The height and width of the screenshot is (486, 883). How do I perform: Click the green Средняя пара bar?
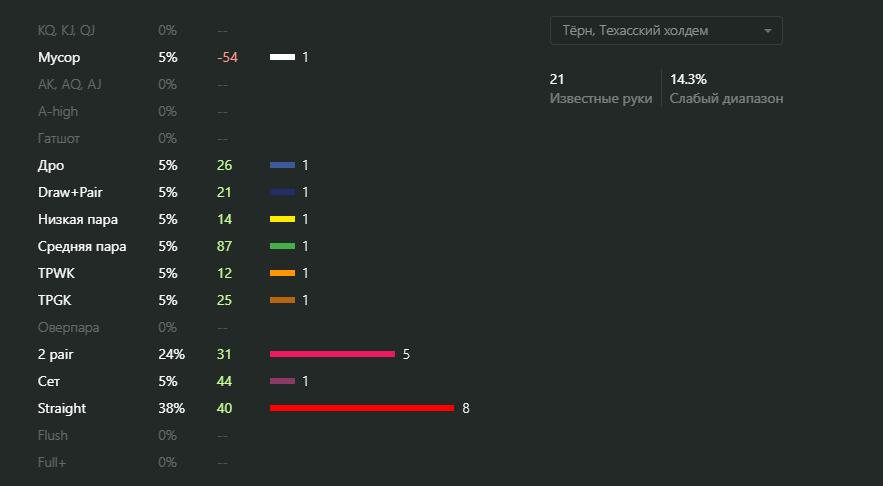tap(282, 246)
